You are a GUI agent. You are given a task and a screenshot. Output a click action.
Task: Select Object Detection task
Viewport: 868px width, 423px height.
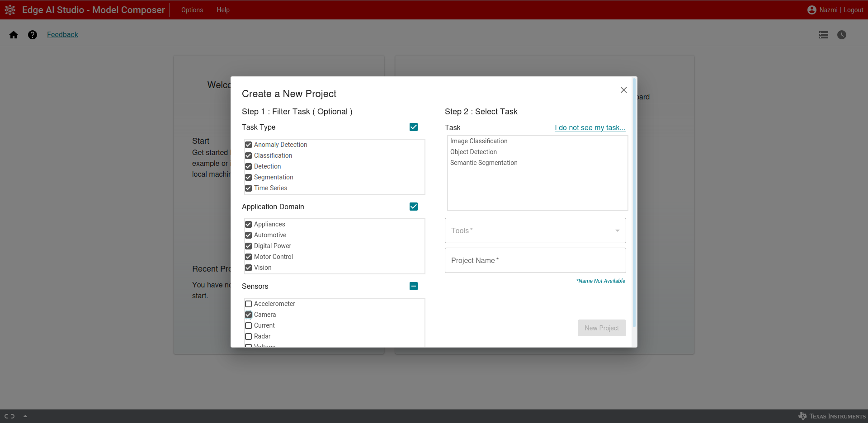pyautogui.click(x=473, y=152)
